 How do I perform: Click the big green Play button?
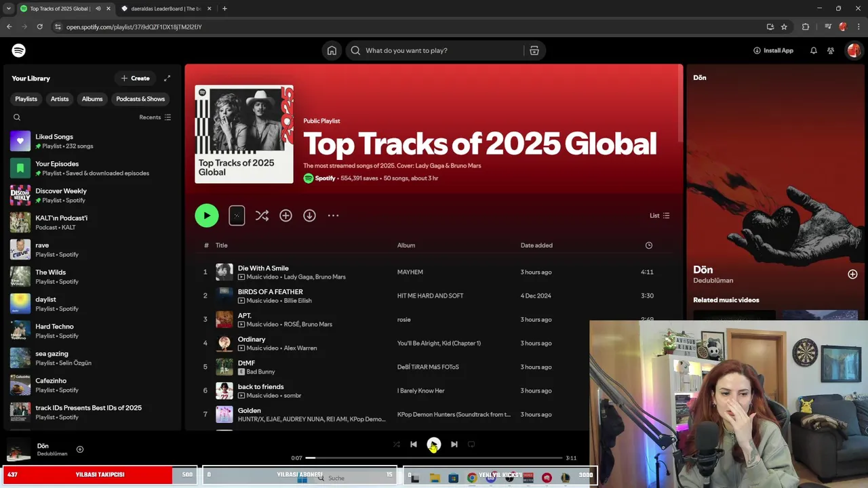207,216
